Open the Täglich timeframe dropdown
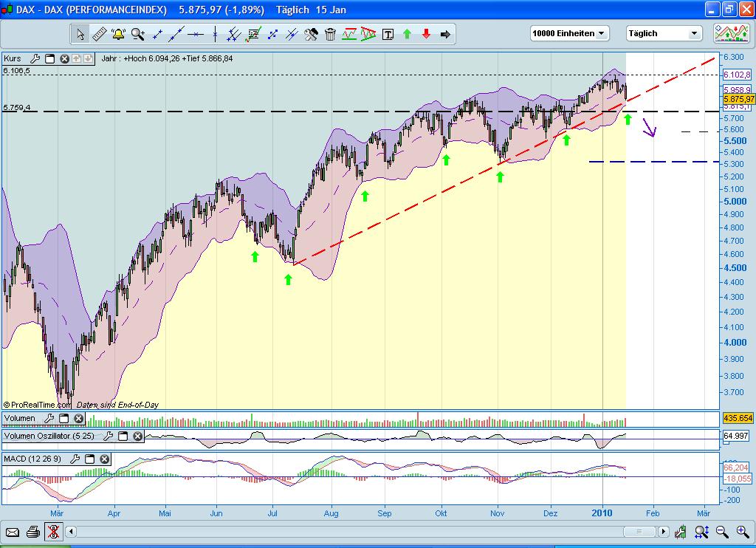 coord(664,33)
